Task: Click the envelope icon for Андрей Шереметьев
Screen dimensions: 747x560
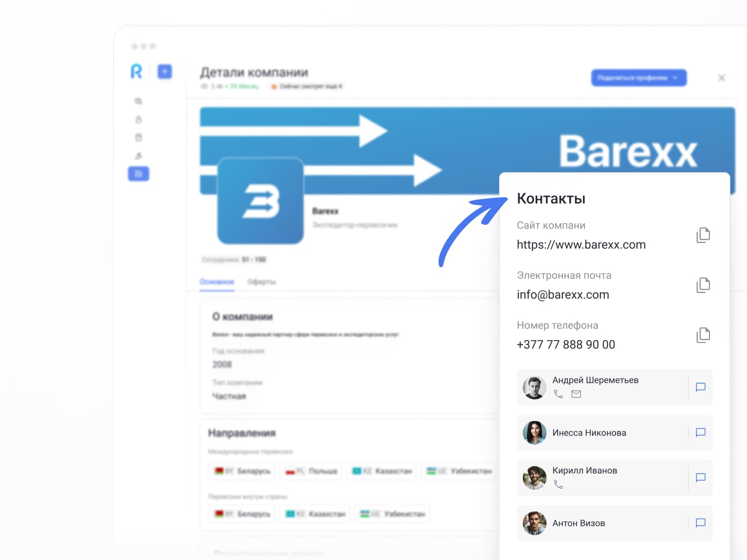Action: 576,394
